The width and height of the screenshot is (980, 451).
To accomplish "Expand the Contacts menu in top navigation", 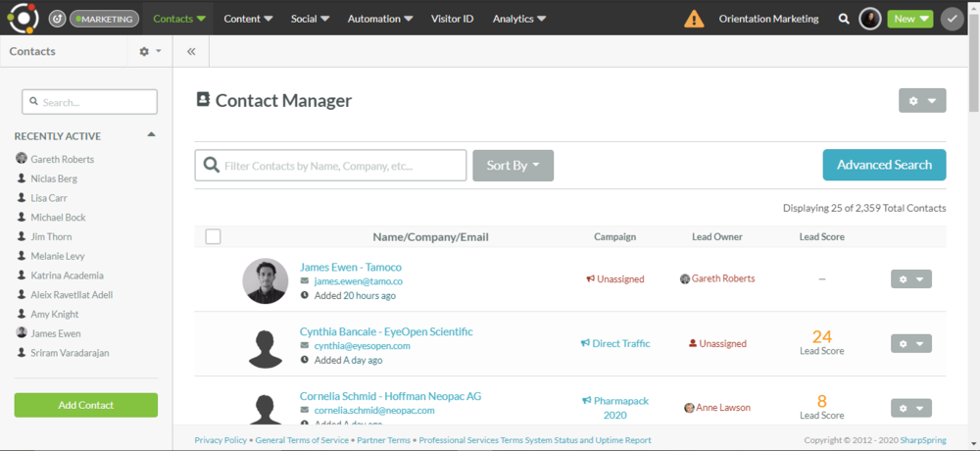I will pos(178,19).
